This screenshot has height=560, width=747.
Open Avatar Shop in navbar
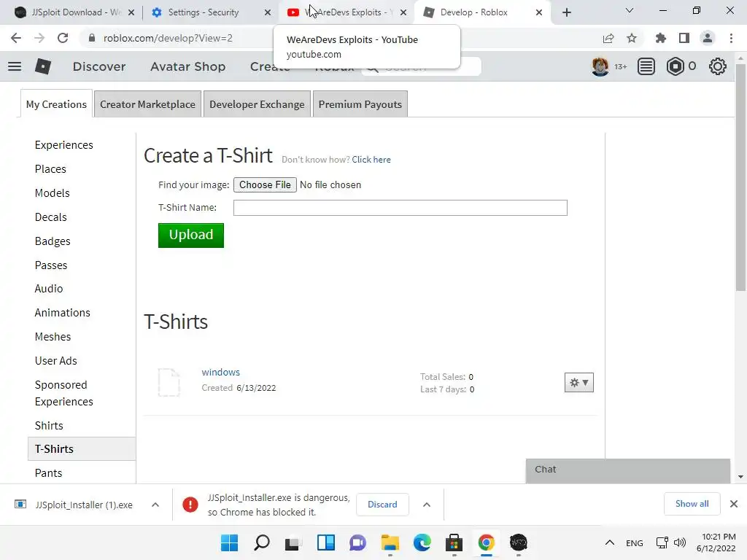click(187, 66)
